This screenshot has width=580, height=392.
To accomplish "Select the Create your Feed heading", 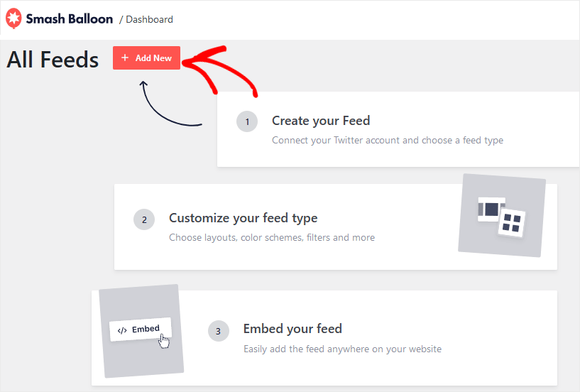I will (x=321, y=121).
